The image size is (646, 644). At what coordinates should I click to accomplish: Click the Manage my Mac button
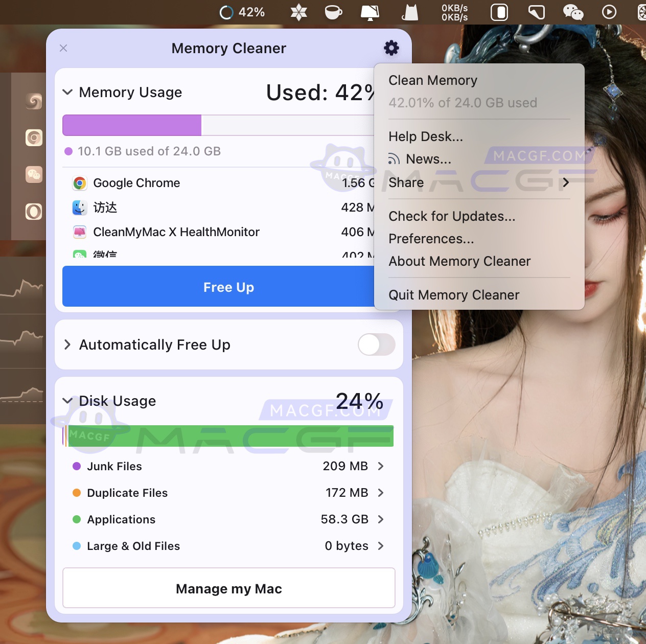click(228, 588)
